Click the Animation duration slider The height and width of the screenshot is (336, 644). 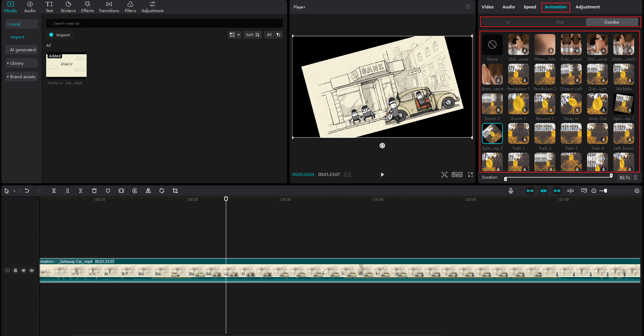[x=558, y=176]
